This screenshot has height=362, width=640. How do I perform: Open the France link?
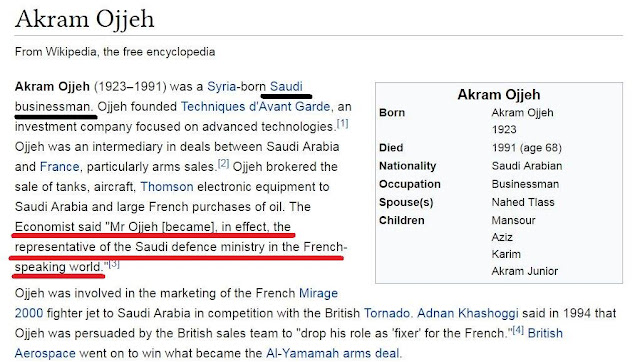pos(59,167)
